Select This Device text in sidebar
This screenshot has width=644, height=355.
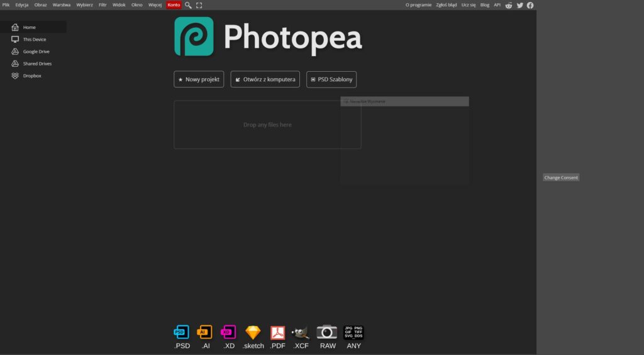click(x=35, y=40)
